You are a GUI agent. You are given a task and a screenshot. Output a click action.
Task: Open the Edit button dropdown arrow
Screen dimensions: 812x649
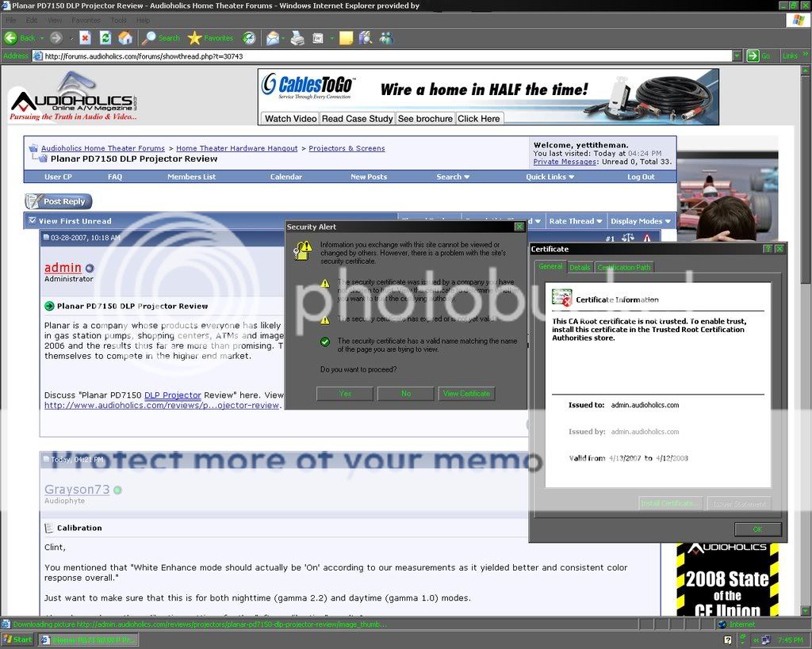click(x=331, y=38)
